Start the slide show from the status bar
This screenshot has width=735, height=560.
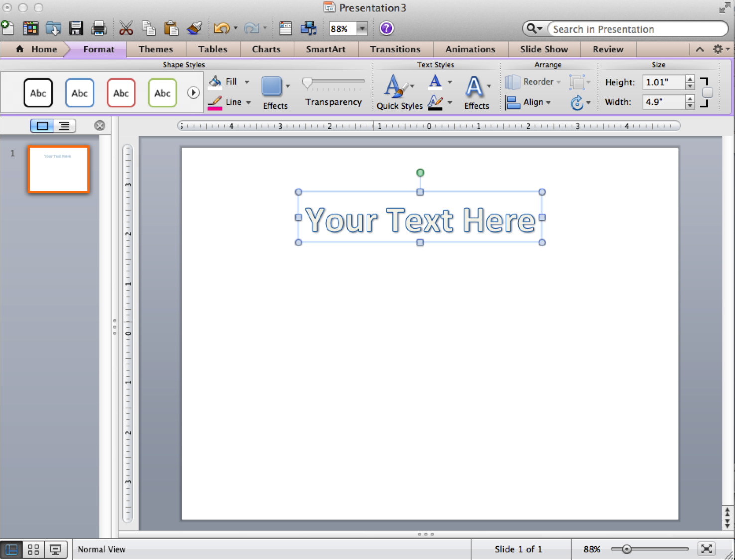(x=55, y=549)
